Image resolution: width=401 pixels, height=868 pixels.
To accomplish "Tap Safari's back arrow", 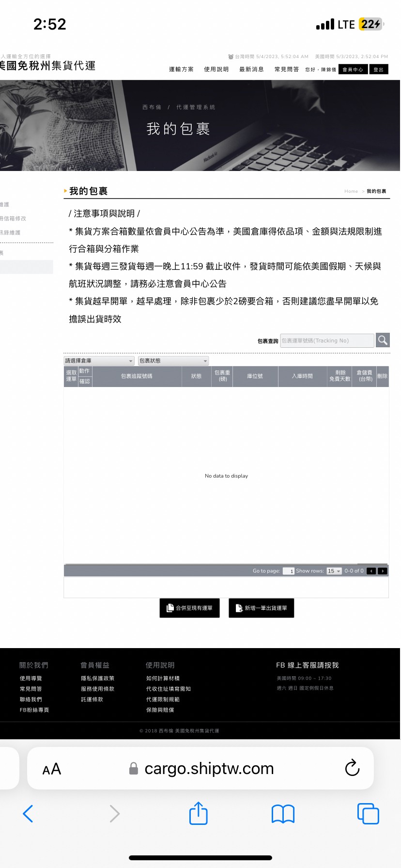I will [28, 814].
